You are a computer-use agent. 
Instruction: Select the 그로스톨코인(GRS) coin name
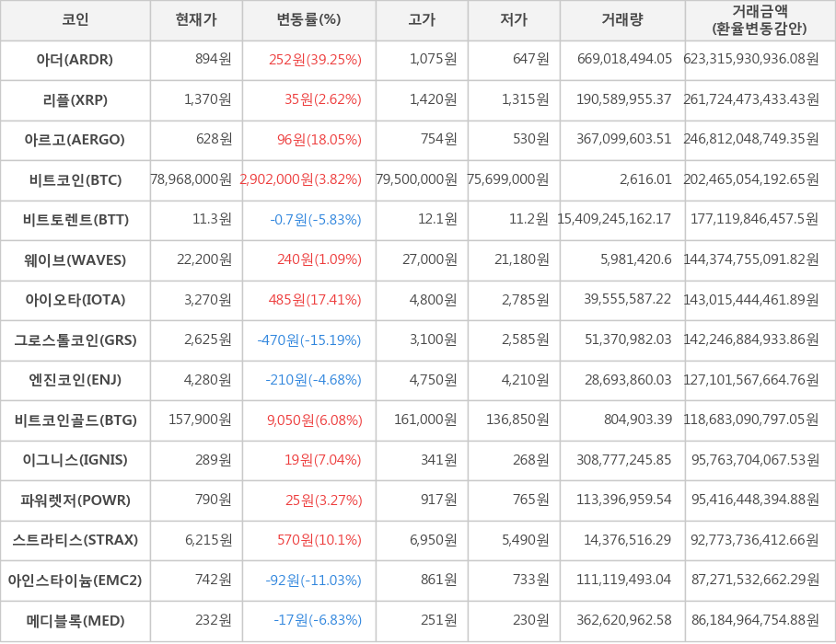75,340
